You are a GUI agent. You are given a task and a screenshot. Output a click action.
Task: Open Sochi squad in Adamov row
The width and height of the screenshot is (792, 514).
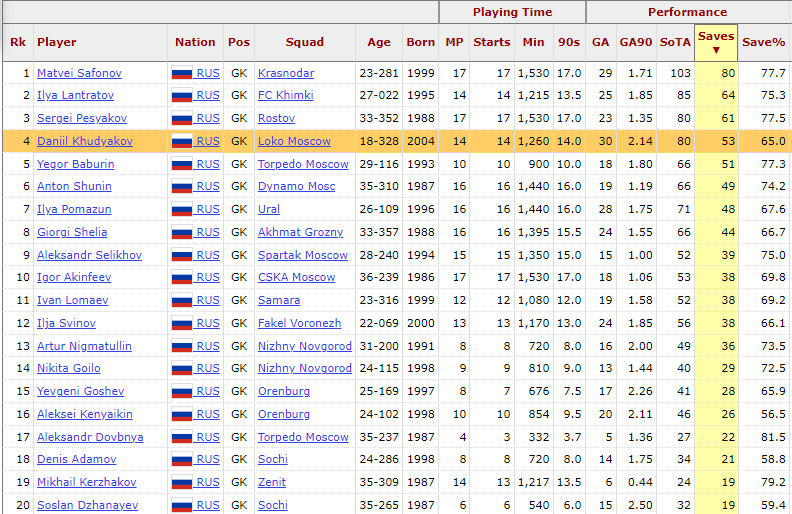273,459
